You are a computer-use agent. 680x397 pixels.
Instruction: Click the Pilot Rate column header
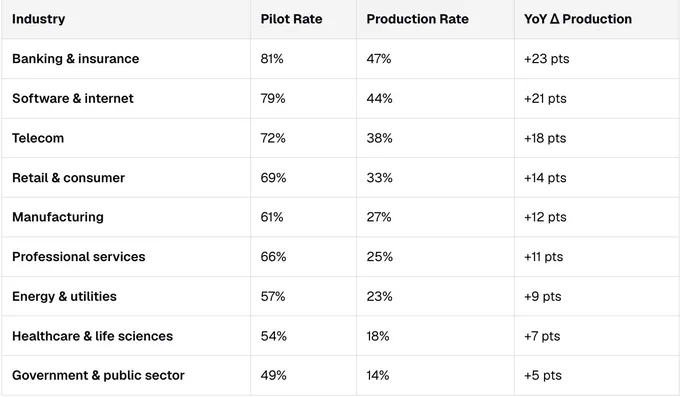point(291,19)
